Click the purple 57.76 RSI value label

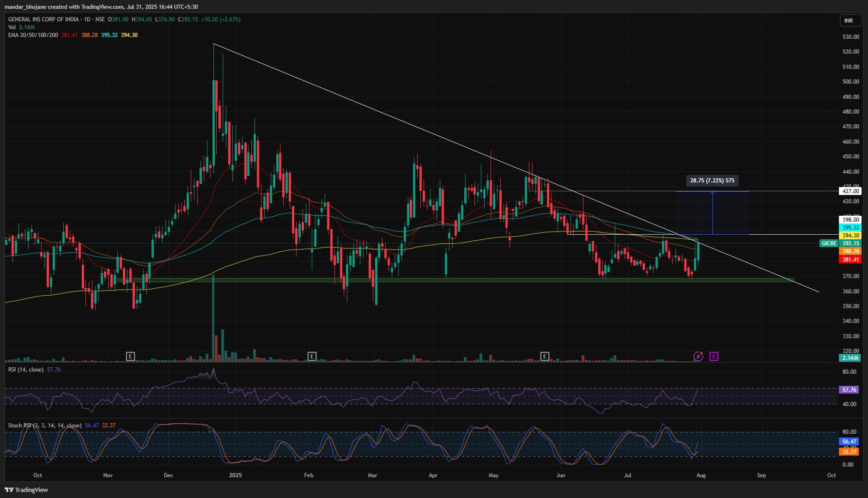(x=849, y=389)
